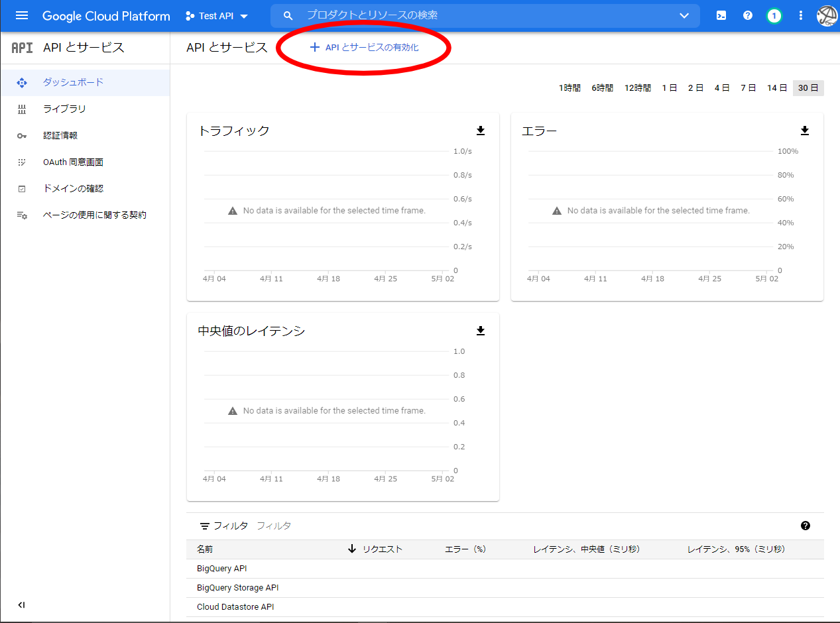Download the トラフィック chart data
840x623 pixels.
tap(481, 131)
